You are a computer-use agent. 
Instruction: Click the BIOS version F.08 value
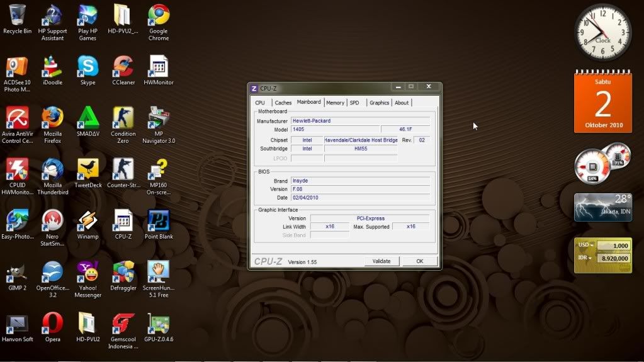coord(360,189)
